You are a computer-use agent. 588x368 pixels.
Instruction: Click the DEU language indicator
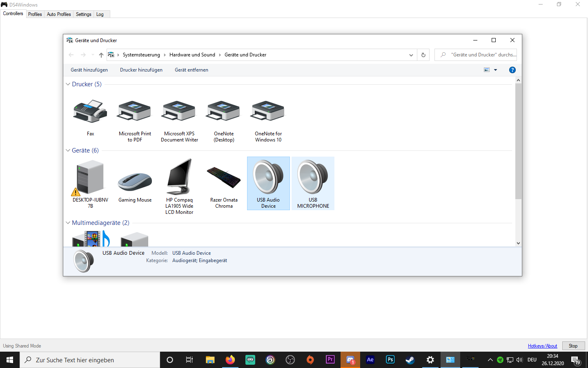pos(532,360)
